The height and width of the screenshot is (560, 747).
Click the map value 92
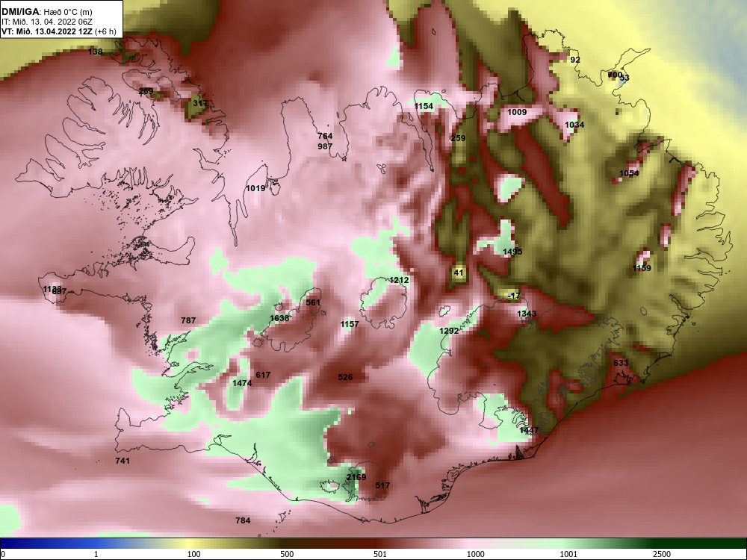pyautogui.click(x=575, y=60)
